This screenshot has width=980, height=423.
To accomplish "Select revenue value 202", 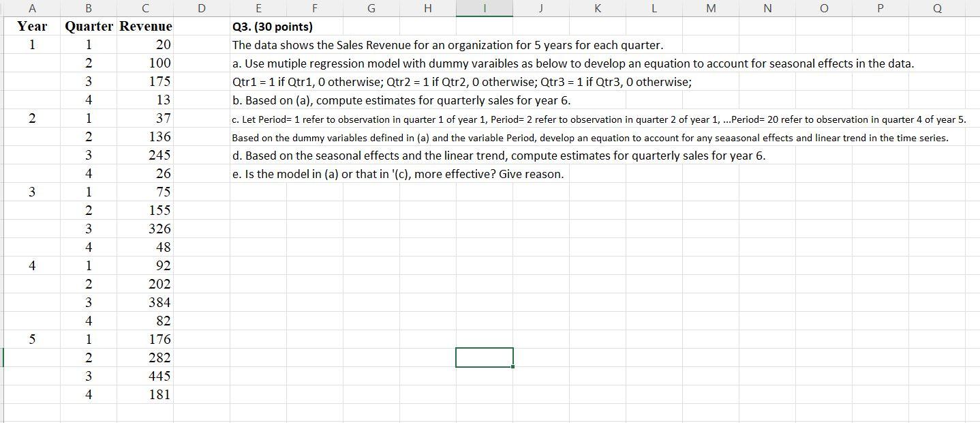I will [x=145, y=284].
